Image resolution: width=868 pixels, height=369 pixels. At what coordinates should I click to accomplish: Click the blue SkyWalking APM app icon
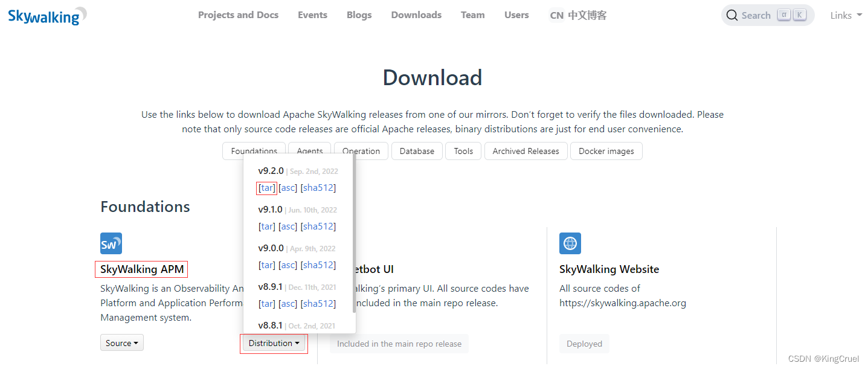pos(111,243)
